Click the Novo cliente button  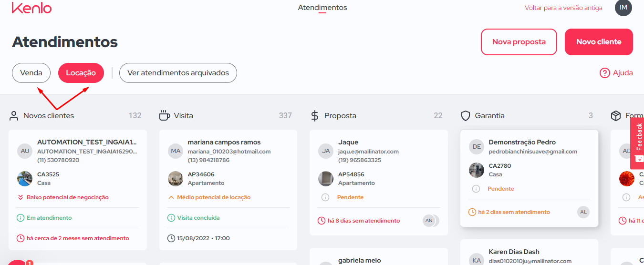click(599, 42)
